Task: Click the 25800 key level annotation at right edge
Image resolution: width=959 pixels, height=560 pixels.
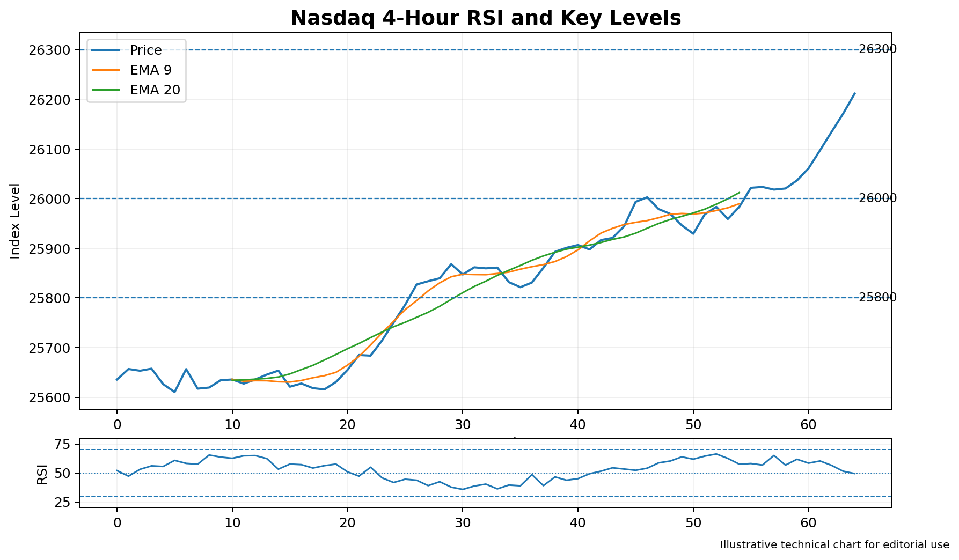Action: pos(878,297)
